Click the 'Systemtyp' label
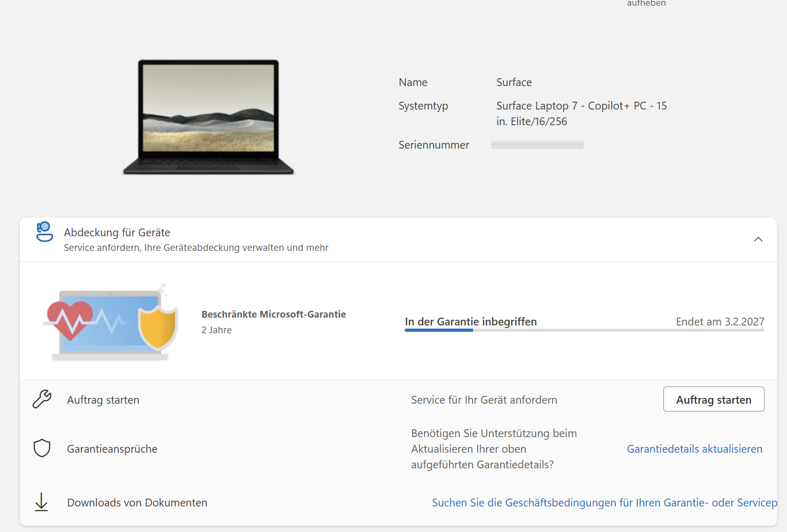The width and height of the screenshot is (787, 532). pos(423,106)
